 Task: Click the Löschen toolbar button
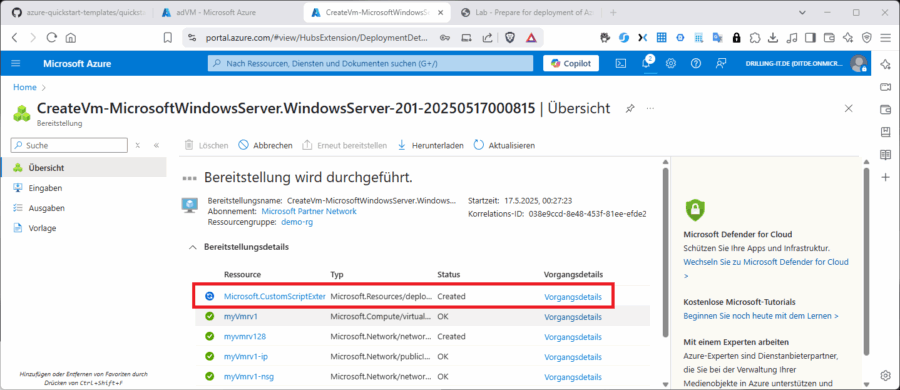(207, 145)
